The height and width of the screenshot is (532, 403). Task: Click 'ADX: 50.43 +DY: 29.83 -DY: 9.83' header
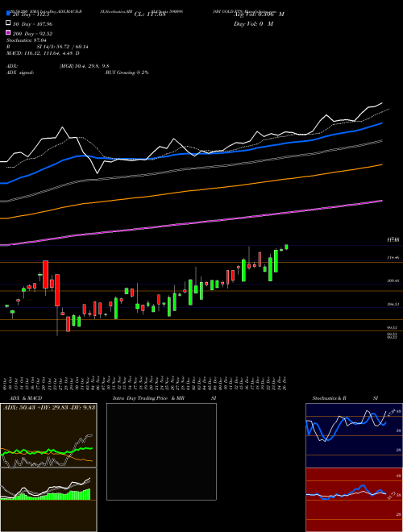(49, 407)
